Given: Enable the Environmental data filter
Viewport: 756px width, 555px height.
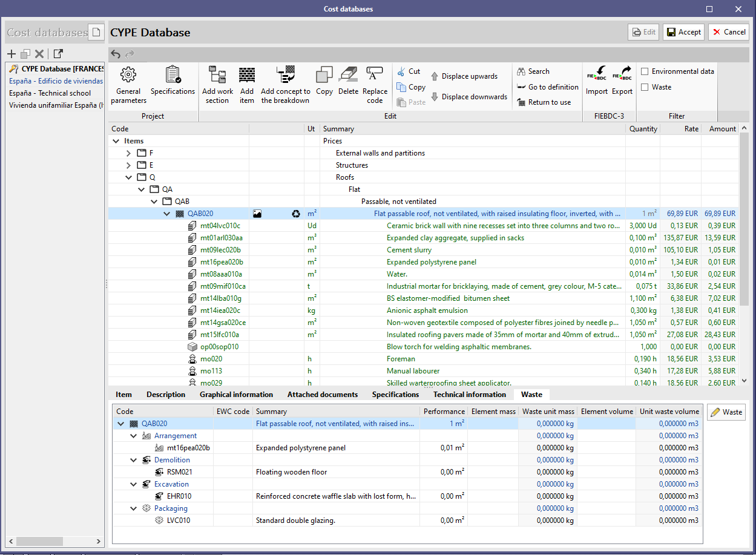Looking at the screenshot, I should pos(645,71).
